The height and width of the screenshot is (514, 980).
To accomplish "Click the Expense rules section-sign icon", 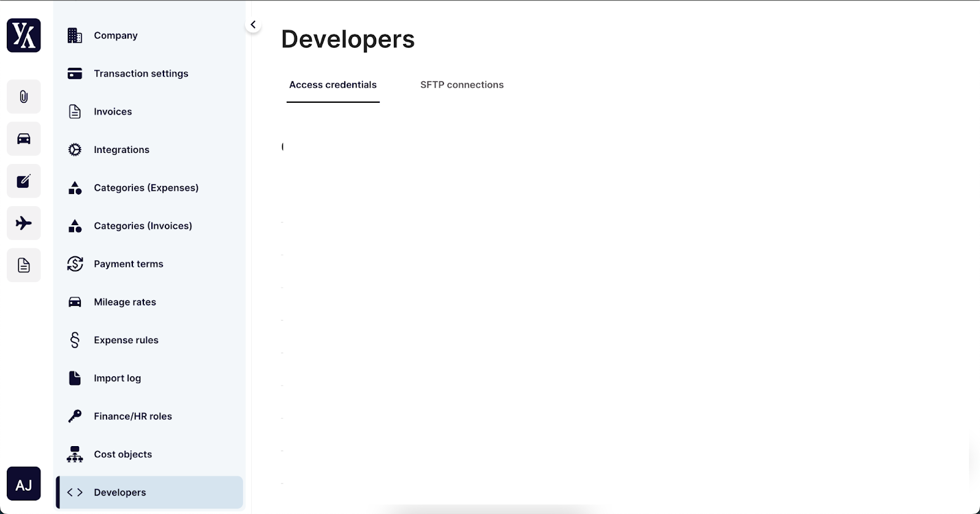I will coord(75,340).
